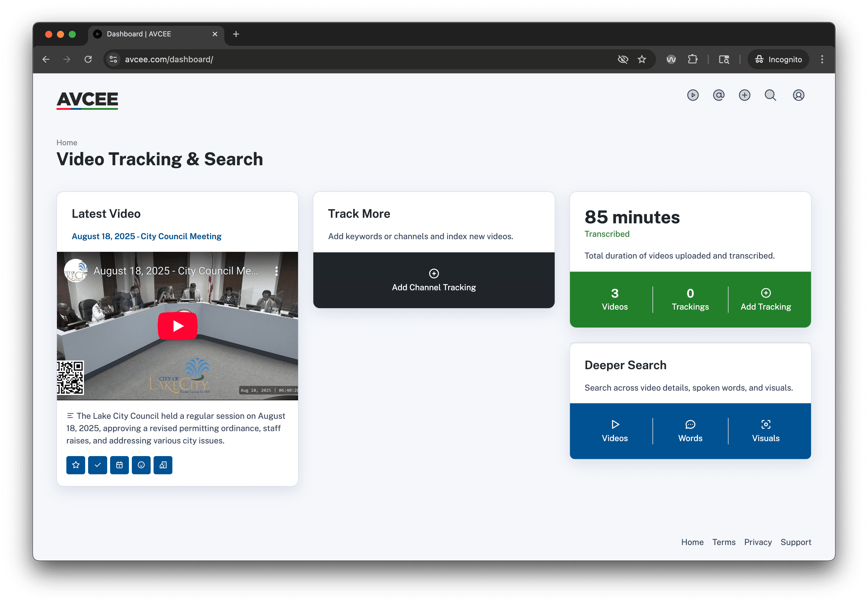Viewport: 868px width, 604px height.
Task: Open the YouTube video three-dot options menu
Action: (277, 271)
